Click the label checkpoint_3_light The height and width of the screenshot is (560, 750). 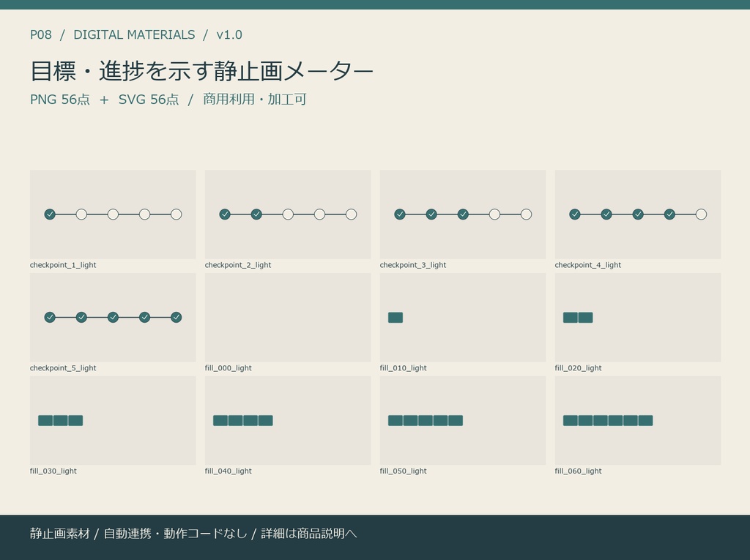[413, 265]
